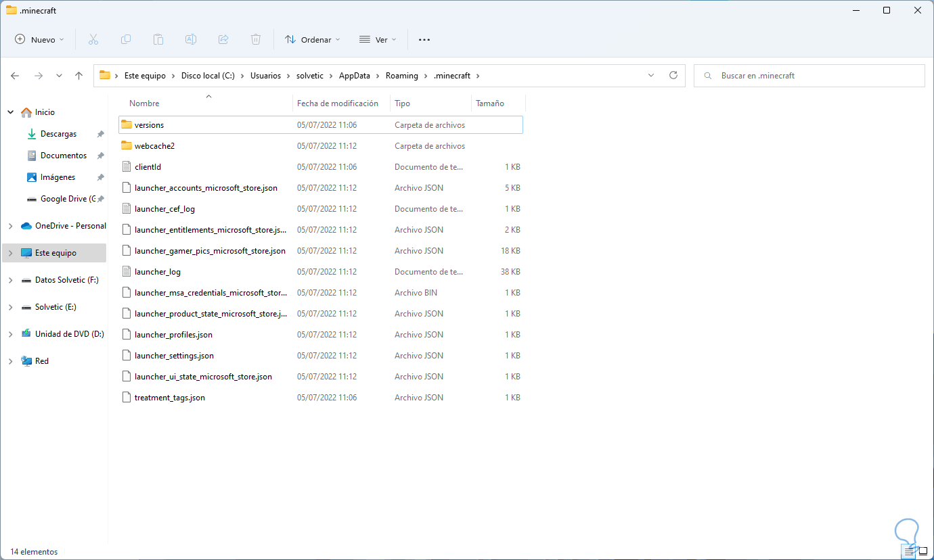Expand the Este equipo tree node
This screenshot has width=934, height=560.
pyautogui.click(x=10, y=253)
